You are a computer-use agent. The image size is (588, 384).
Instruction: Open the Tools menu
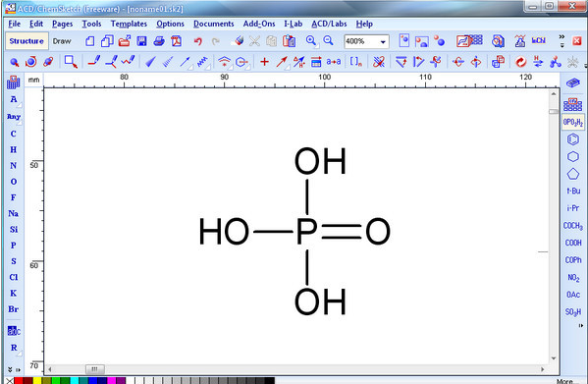click(x=91, y=24)
